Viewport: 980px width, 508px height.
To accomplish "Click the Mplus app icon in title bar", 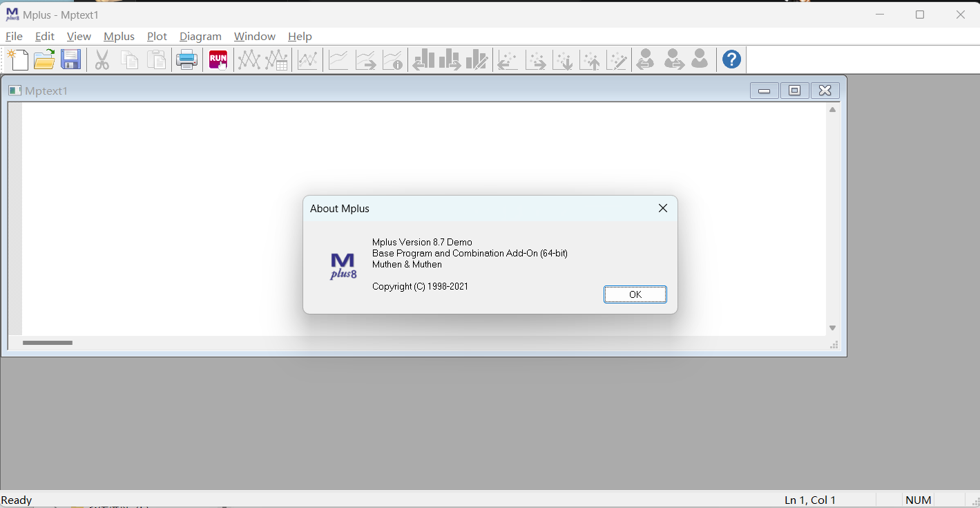I will click(x=12, y=15).
